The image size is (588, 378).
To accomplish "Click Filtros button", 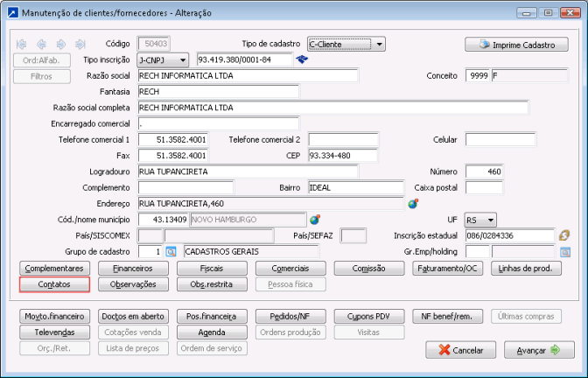I will click(42, 76).
